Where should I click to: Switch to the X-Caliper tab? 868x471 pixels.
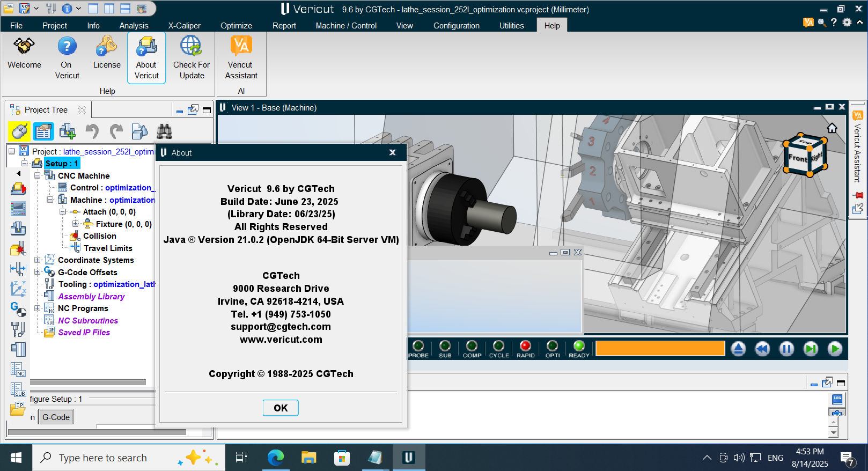point(184,25)
